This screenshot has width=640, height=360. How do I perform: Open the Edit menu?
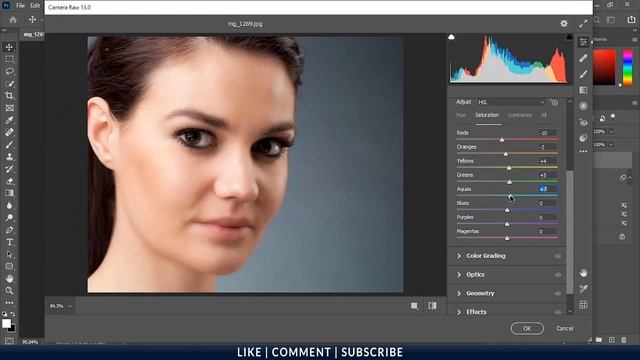pos(35,6)
